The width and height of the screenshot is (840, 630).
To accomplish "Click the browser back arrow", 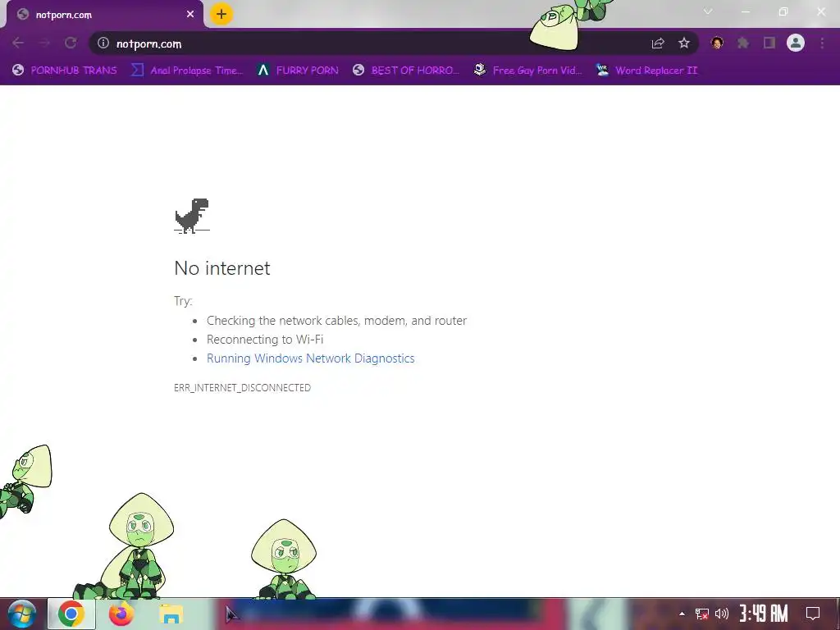I will pyautogui.click(x=18, y=43).
